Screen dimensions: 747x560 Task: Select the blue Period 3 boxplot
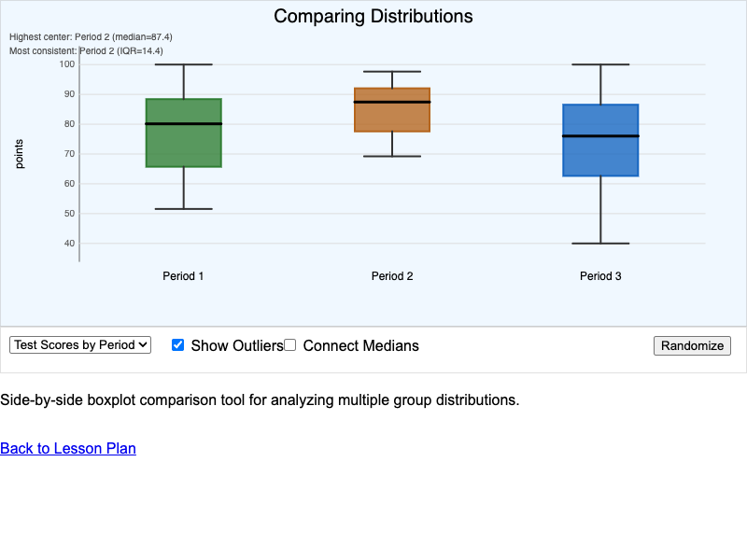(x=600, y=140)
